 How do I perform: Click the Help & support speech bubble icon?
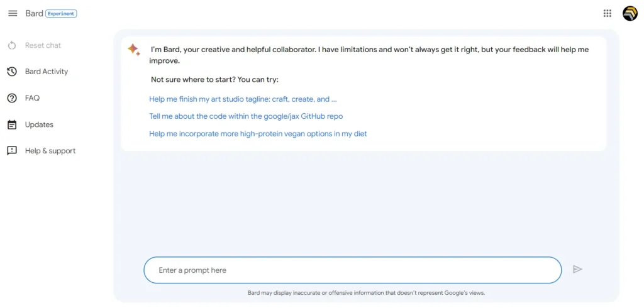12,151
